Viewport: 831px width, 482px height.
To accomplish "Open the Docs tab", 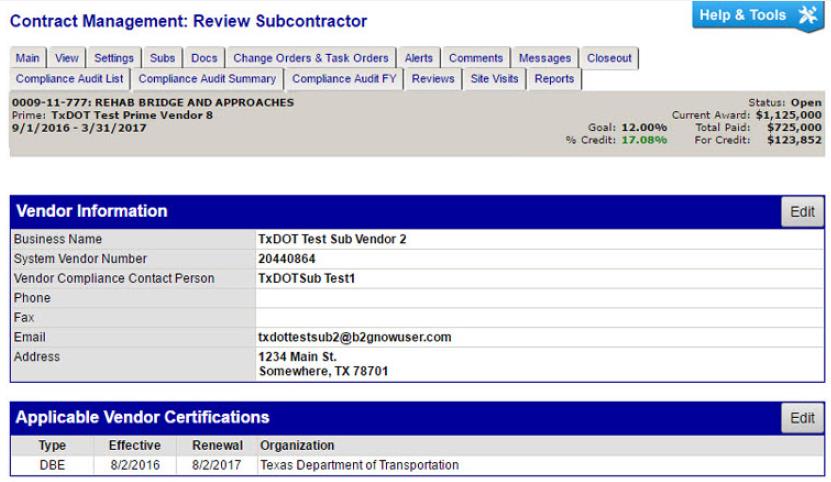I will coord(202,59).
